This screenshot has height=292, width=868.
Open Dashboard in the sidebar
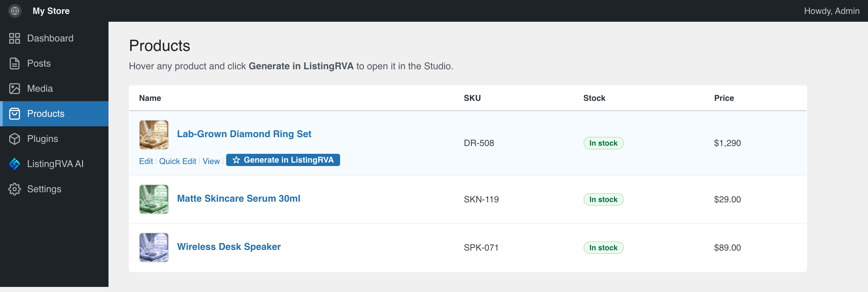click(x=54, y=38)
